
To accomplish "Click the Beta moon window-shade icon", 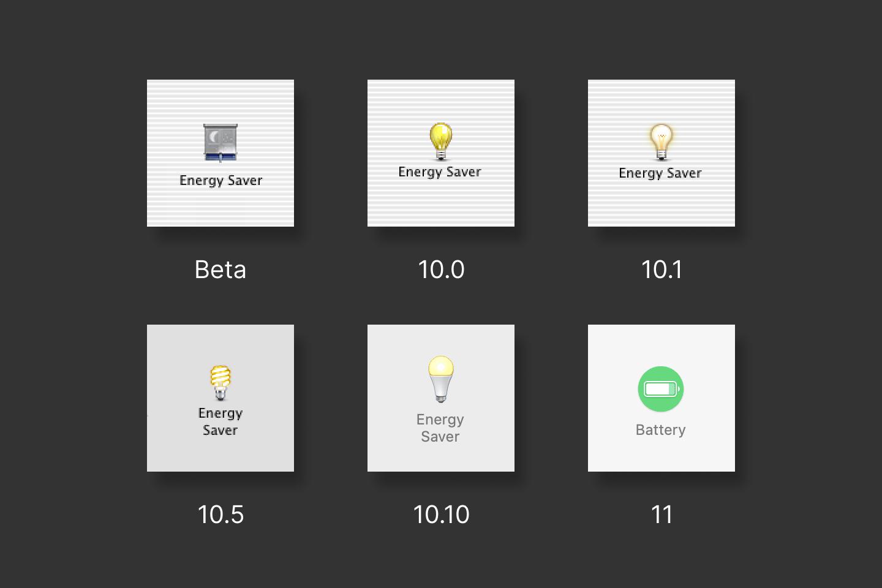I will pyautogui.click(x=221, y=143).
